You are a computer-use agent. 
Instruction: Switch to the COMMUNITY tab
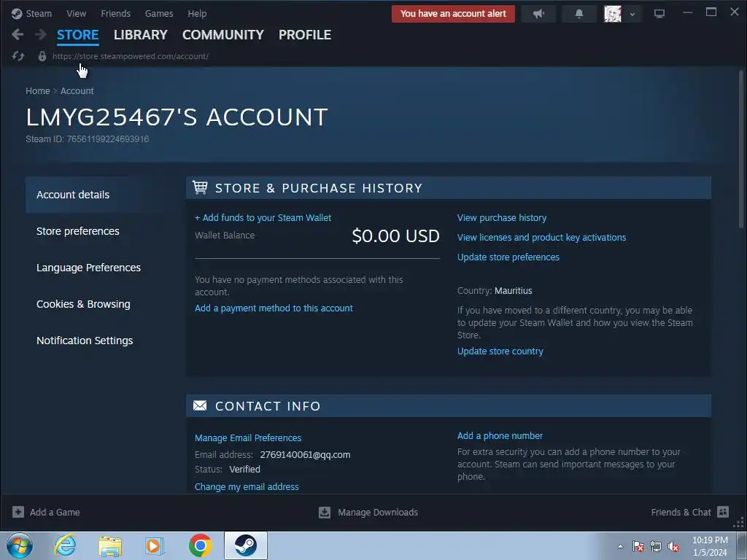(x=223, y=35)
